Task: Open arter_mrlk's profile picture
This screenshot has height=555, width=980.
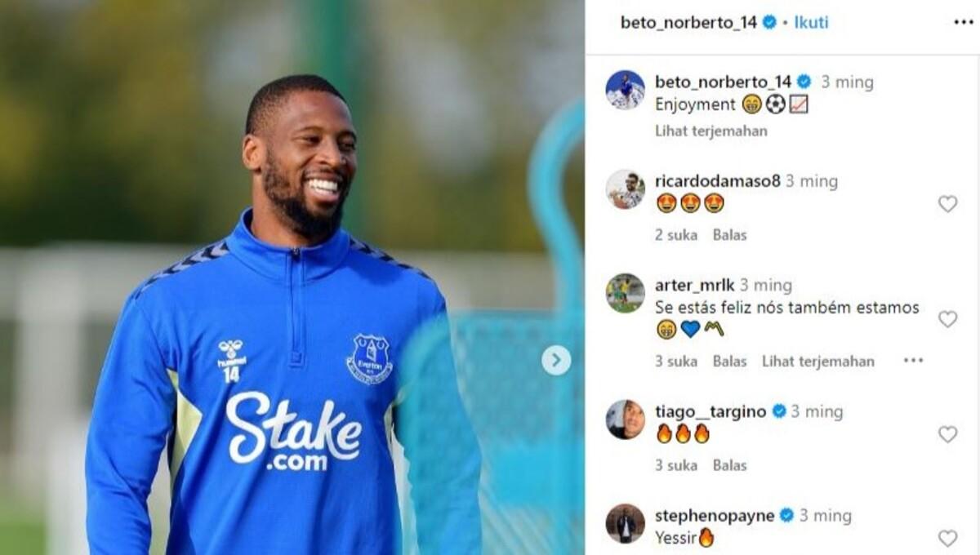Action: tap(626, 293)
